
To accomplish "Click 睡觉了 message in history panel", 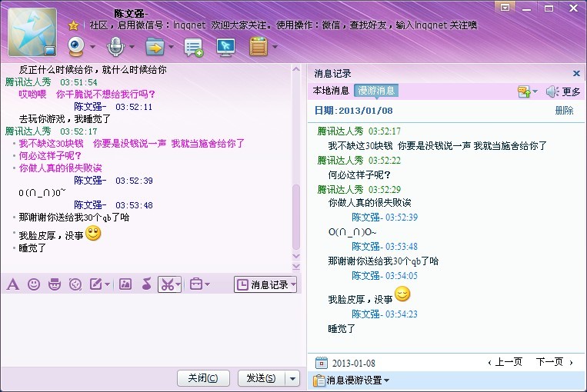I will pos(342,329).
